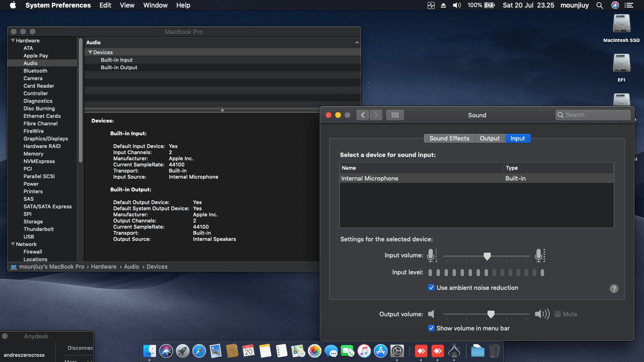Open the Window menu

coord(155,5)
